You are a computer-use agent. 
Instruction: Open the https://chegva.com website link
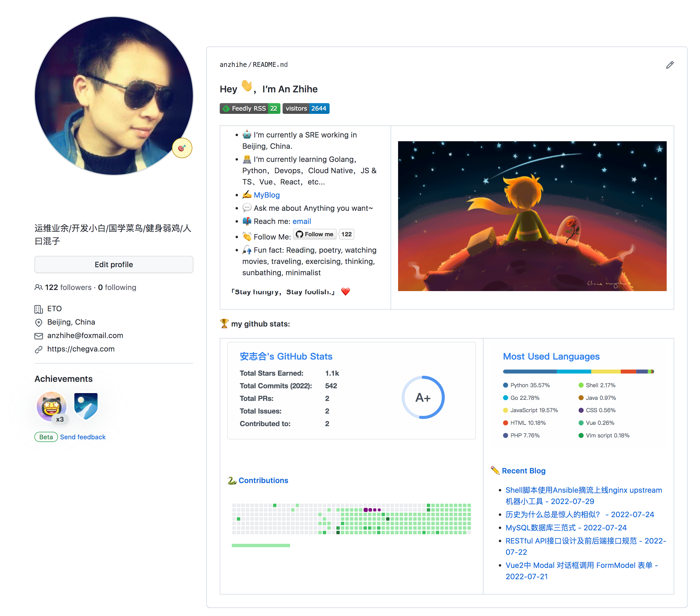(81, 349)
